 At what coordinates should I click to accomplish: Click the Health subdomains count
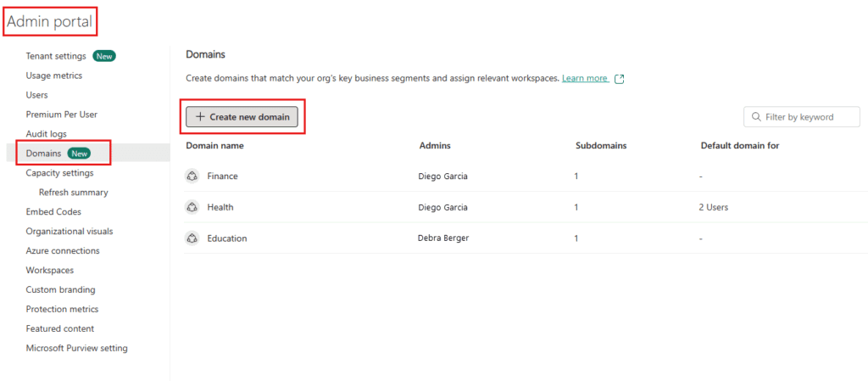coord(576,207)
